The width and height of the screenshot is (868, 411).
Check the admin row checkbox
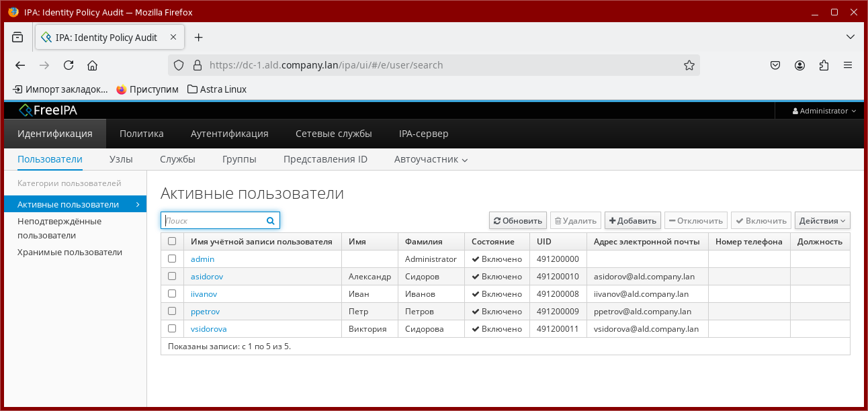(x=172, y=259)
